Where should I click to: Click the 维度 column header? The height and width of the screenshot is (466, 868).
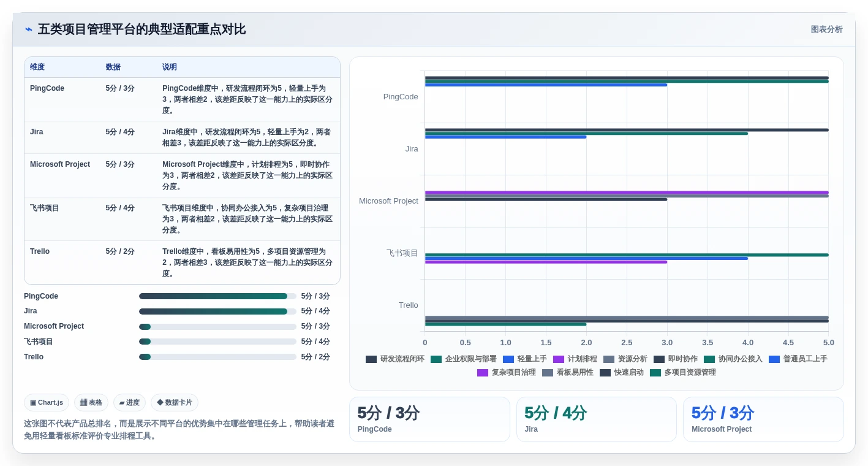[37, 67]
